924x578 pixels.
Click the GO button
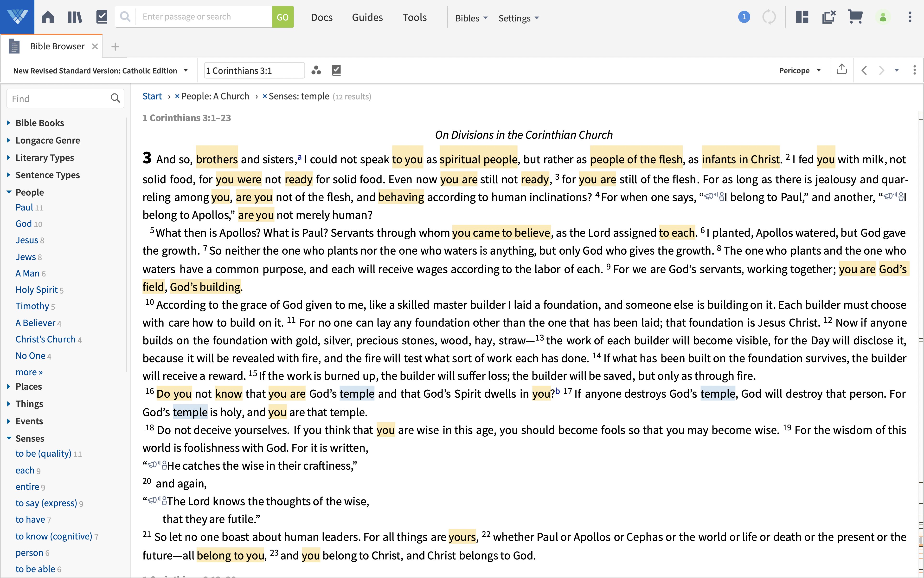(282, 17)
